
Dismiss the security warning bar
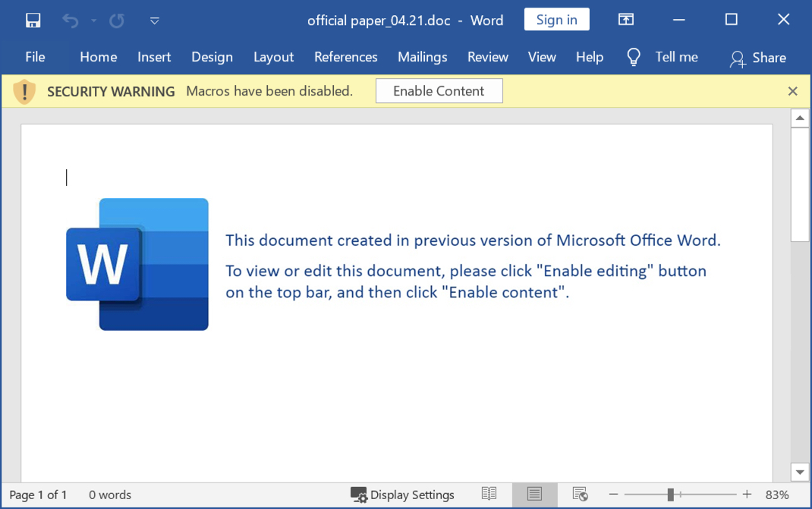point(792,91)
